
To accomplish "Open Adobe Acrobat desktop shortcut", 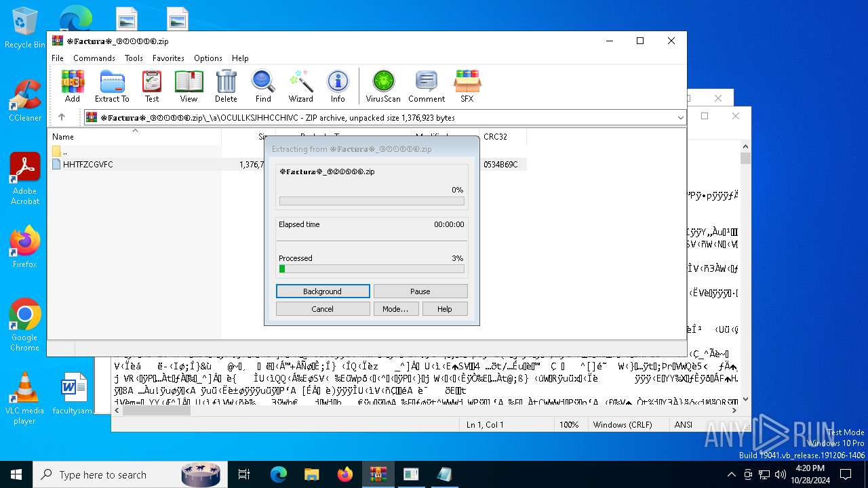I will coord(25,179).
